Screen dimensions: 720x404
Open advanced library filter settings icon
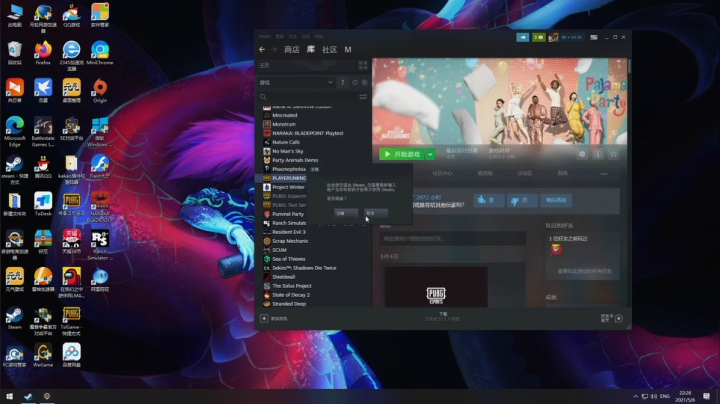[363, 97]
